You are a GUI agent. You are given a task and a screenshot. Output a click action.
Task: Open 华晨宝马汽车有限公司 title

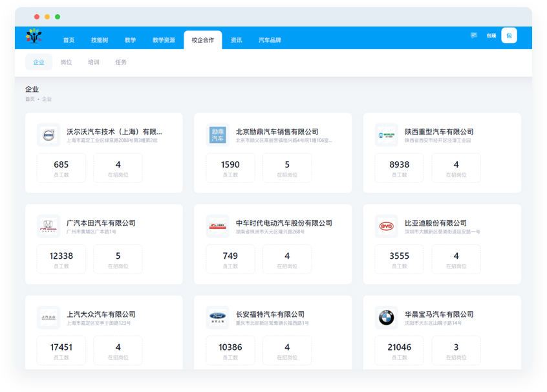(x=439, y=314)
